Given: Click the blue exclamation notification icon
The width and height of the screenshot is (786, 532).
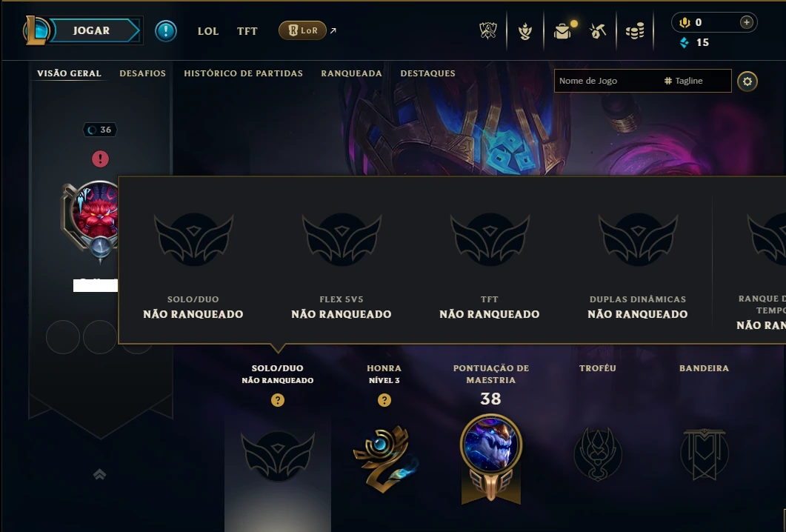Looking at the screenshot, I should 165,31.
